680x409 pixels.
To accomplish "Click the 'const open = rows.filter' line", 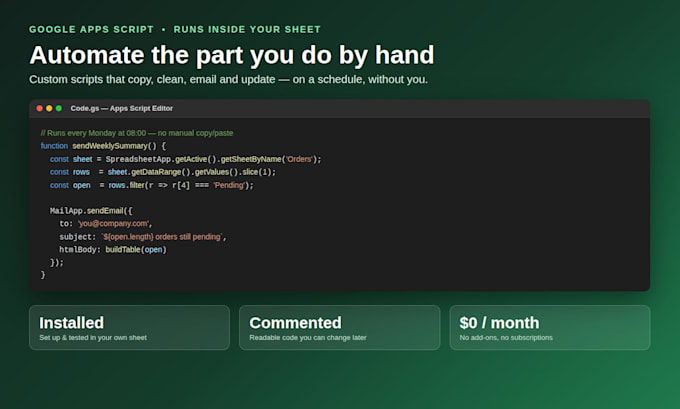I will pos(152,185).
